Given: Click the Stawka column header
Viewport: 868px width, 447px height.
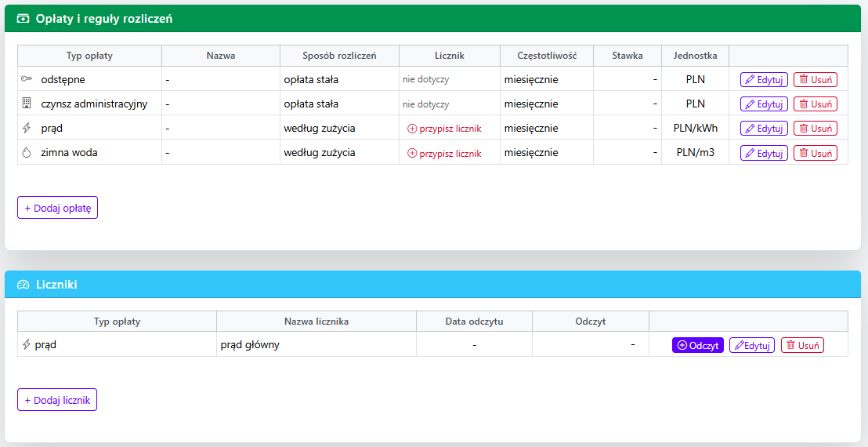Looking at the screenshot, I should pyautogui.click(x=627, y=56).
